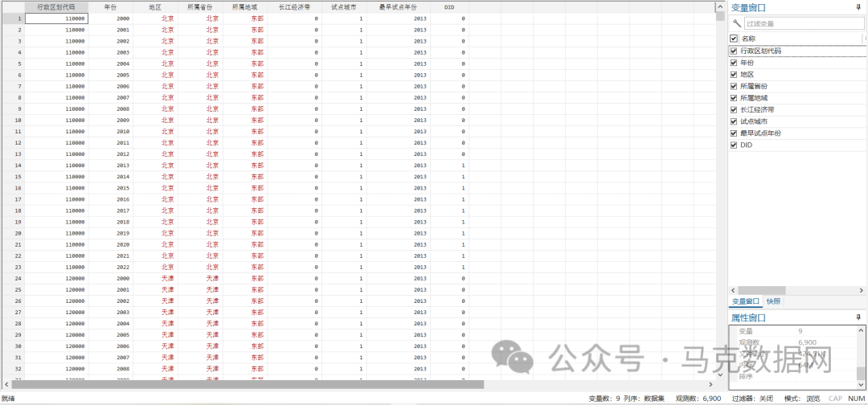This screenshot has width=868, height=405.
Task: Select the 最早试点年份 column header
Action: coord(398,7)
